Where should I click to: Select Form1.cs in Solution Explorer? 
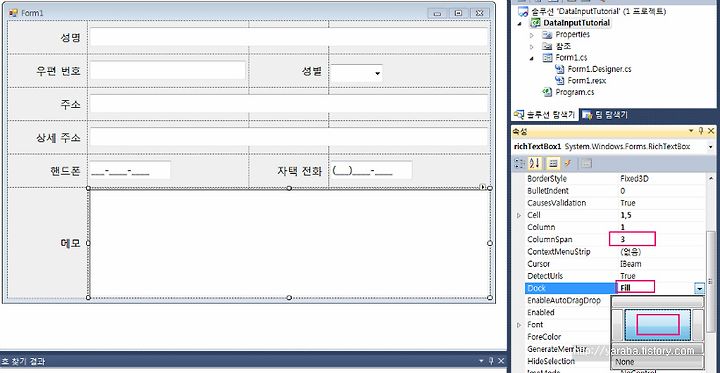coord(571,57)
